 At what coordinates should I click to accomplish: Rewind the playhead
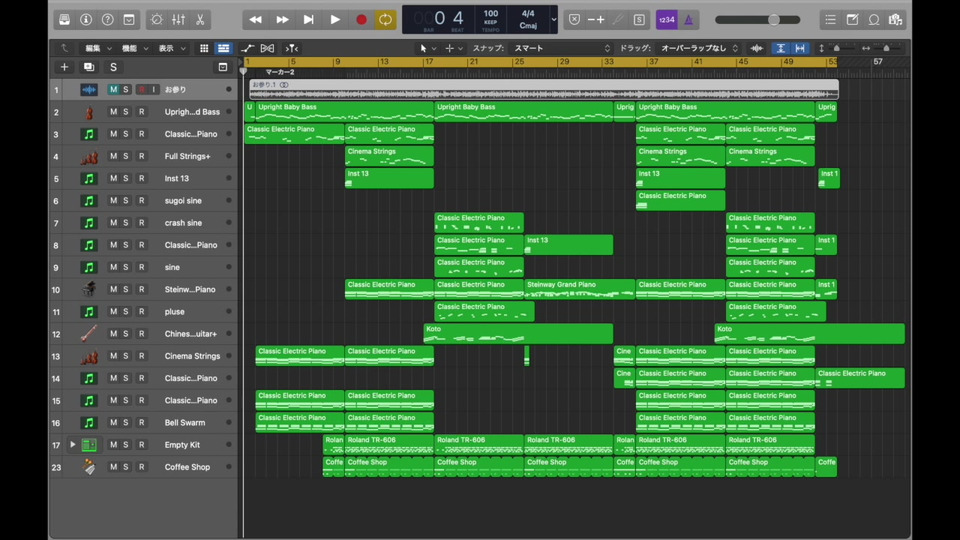click(x=255, y=20)
